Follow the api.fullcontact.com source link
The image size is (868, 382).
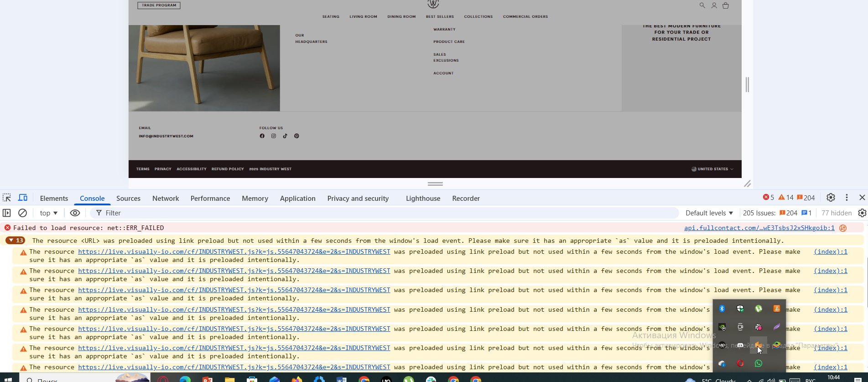759,228
